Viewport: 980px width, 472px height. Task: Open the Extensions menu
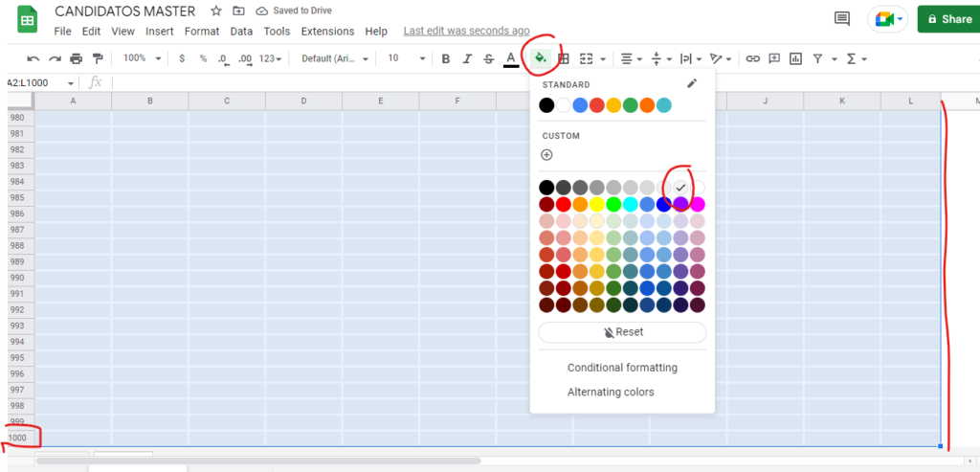[x=327, y=32]
